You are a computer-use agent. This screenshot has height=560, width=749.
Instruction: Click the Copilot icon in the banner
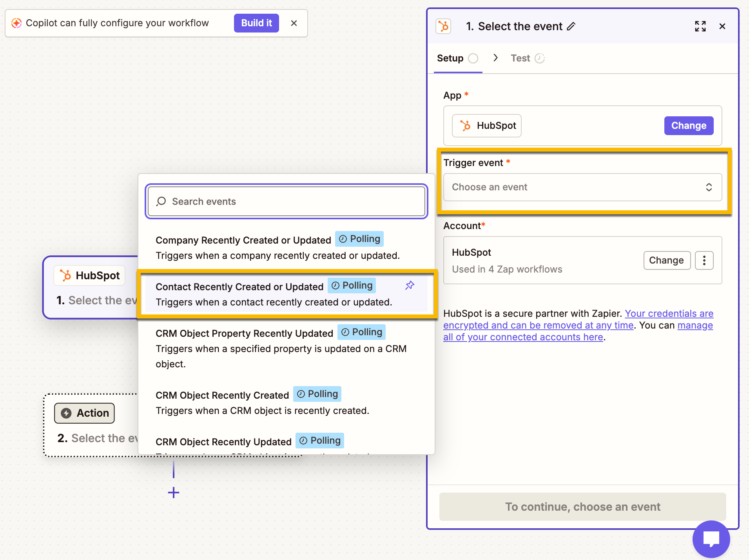(16, 23)
